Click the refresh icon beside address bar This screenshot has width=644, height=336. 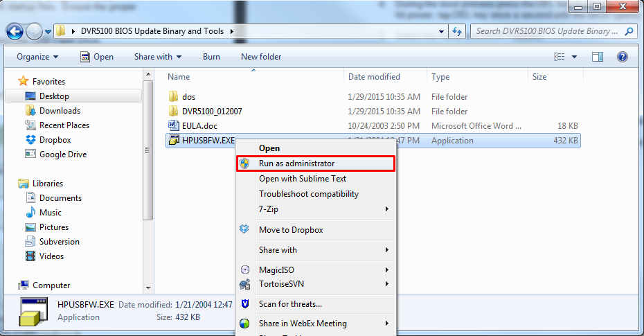[x=457, y=31]
